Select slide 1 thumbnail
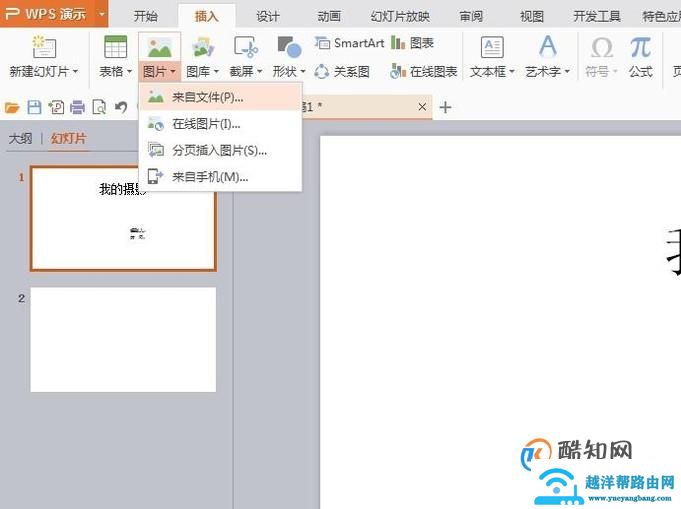 pyautogui.click(x=123, y=218)
